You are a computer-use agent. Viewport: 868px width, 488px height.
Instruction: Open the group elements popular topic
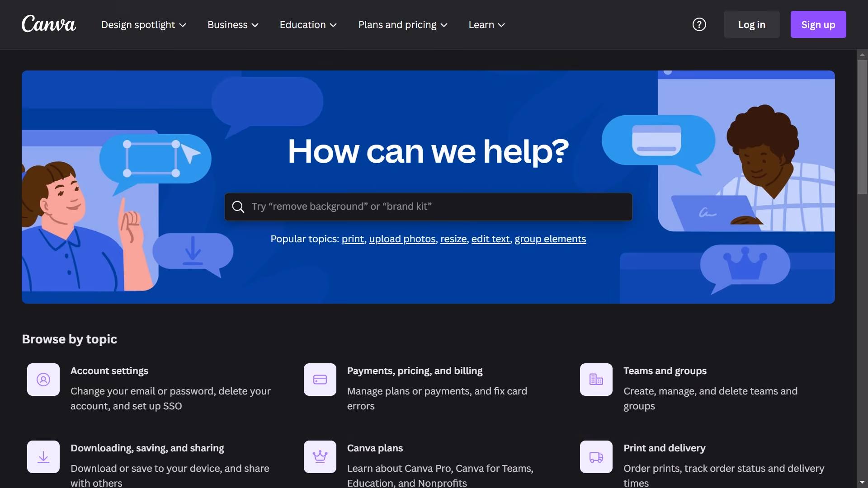(550, 239)
